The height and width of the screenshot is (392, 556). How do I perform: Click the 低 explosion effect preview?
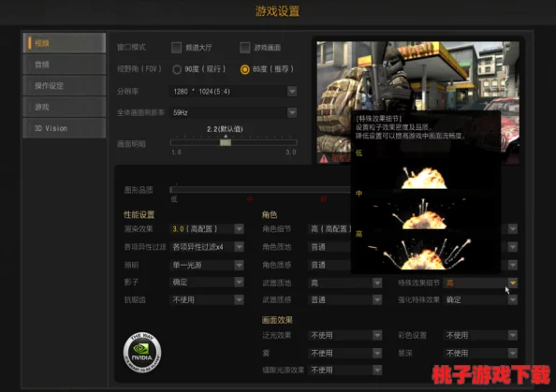tap(424, 177)
